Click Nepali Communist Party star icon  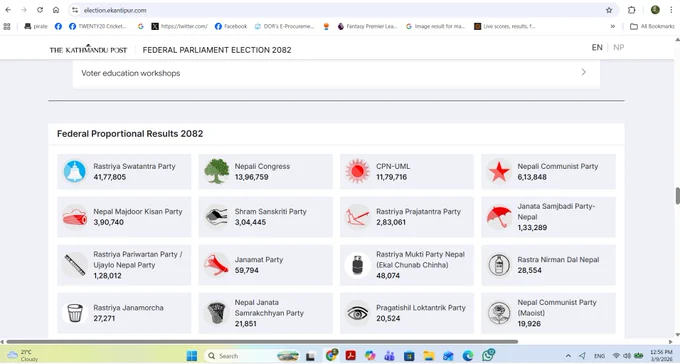click(499, 171)
